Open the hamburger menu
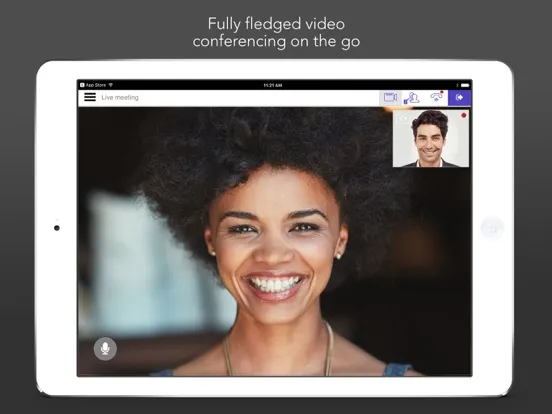The height and width of the screenshot is (414, 552). [x=90, y=97]
